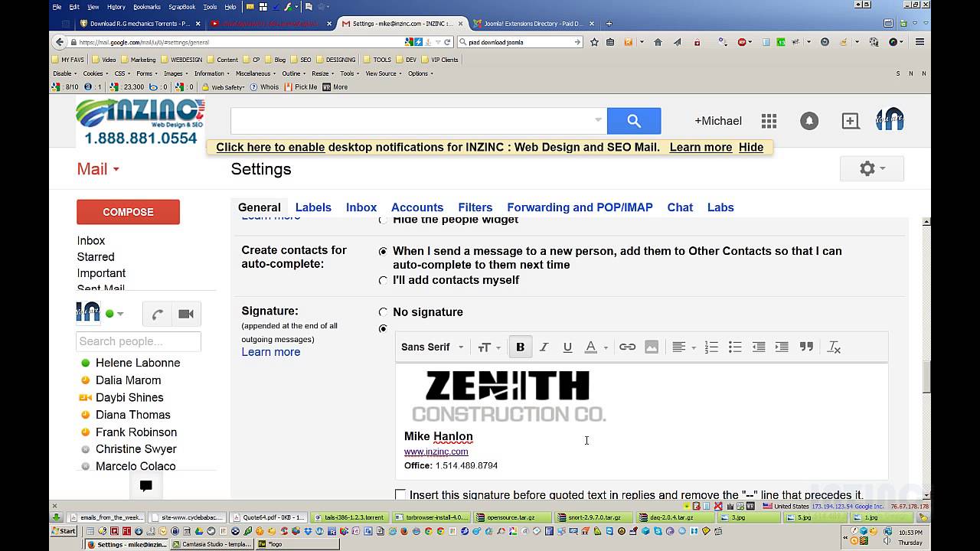Click the Search people field
Image resolution: width=980 pixels, height=551 pixels.
point(139,341)
